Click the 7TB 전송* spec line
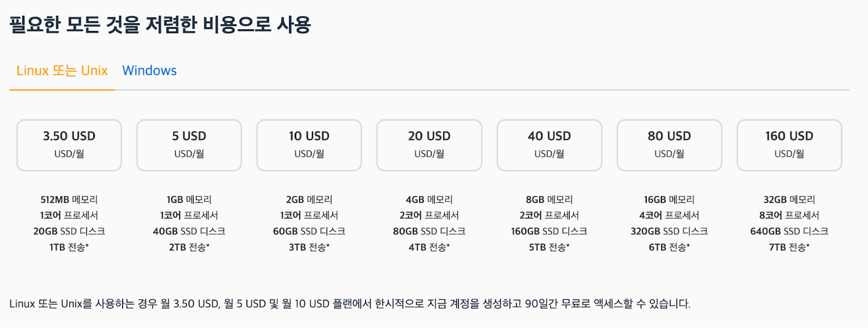 pyautogui.click(x=789, y=247)
